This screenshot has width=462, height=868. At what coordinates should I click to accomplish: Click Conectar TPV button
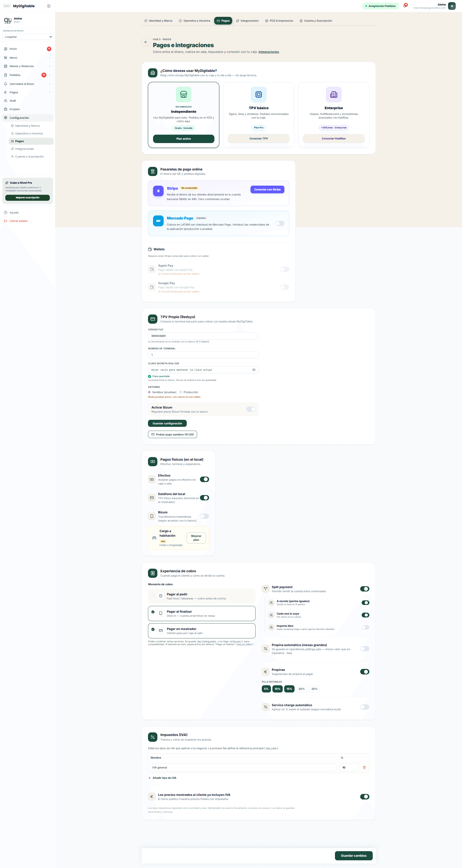259,138
